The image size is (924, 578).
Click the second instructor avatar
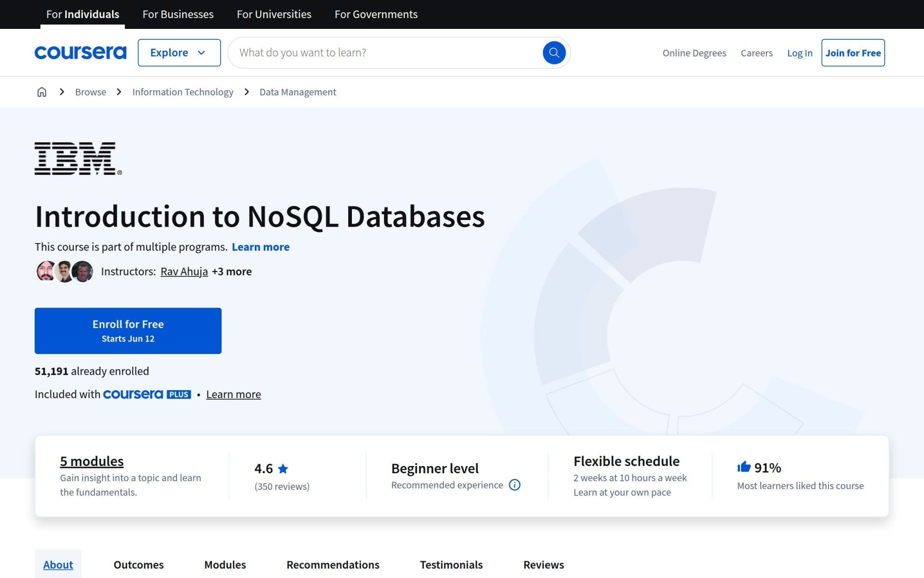coord(65,271)
